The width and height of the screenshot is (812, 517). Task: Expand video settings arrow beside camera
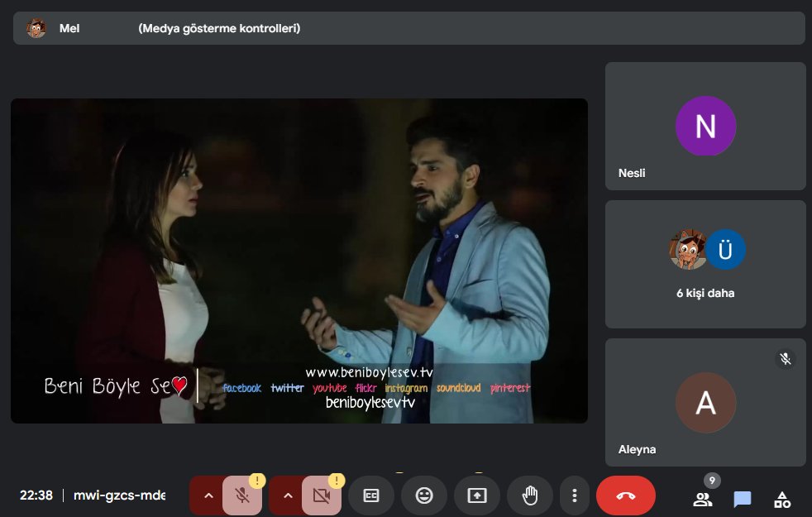click(288, 495)
